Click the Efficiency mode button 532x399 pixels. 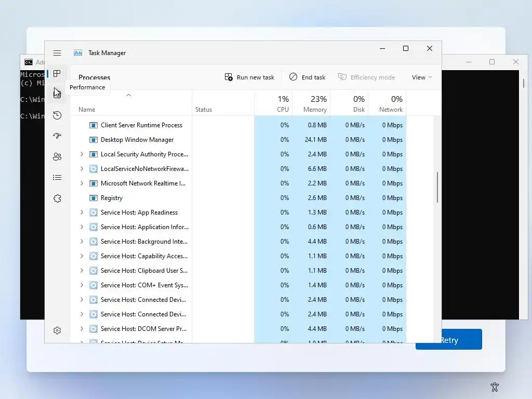point(366,77)
